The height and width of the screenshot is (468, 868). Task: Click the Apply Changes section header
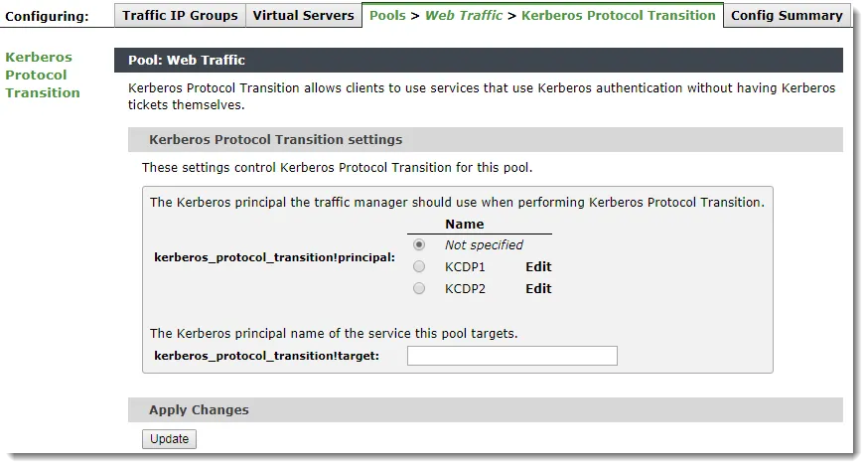click(x=486, y=409)
